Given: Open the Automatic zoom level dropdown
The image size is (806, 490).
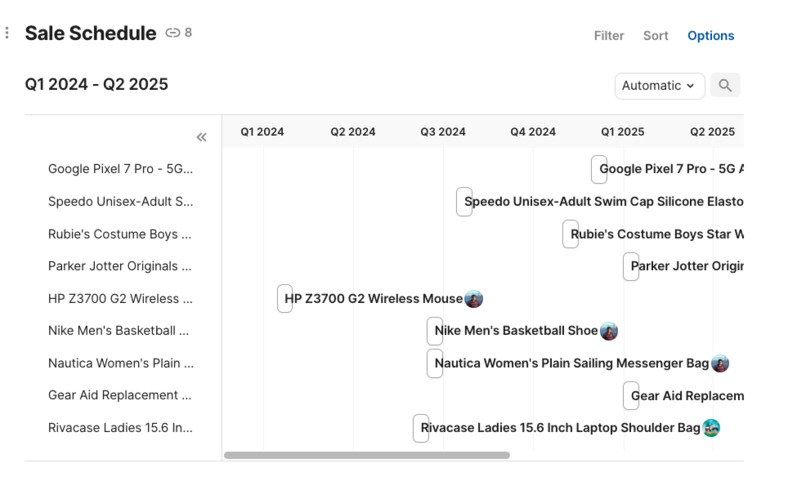Looking at the screenshot, I should point(660,86).
